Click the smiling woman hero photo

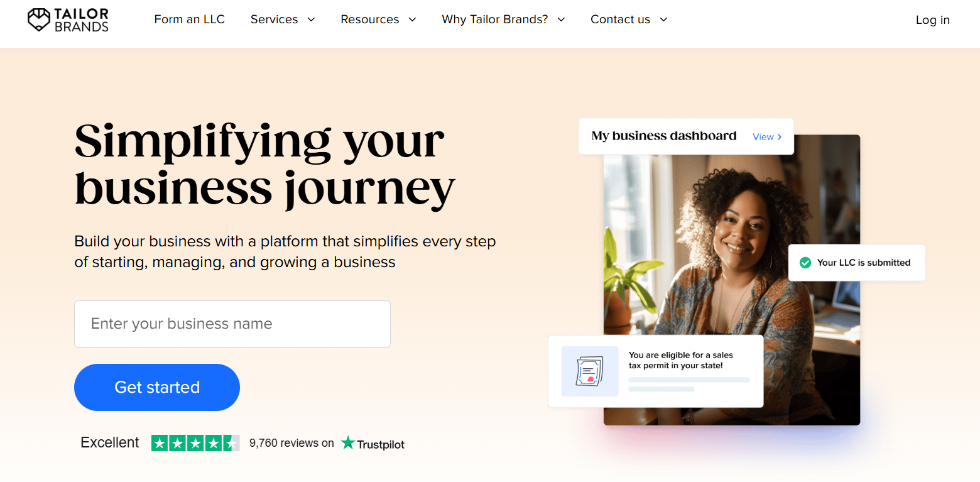coord(732,251)
